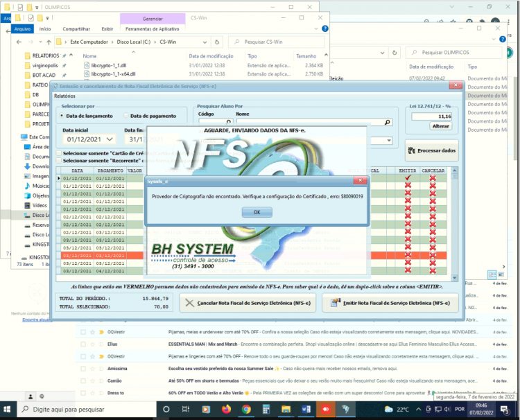Click the Alterar button
This screenshot has width=520, height=420.
(440, 126)
